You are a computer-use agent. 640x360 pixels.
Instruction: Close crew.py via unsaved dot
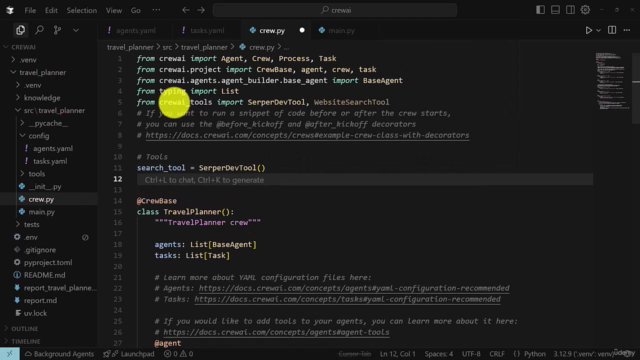coord(302,30)
